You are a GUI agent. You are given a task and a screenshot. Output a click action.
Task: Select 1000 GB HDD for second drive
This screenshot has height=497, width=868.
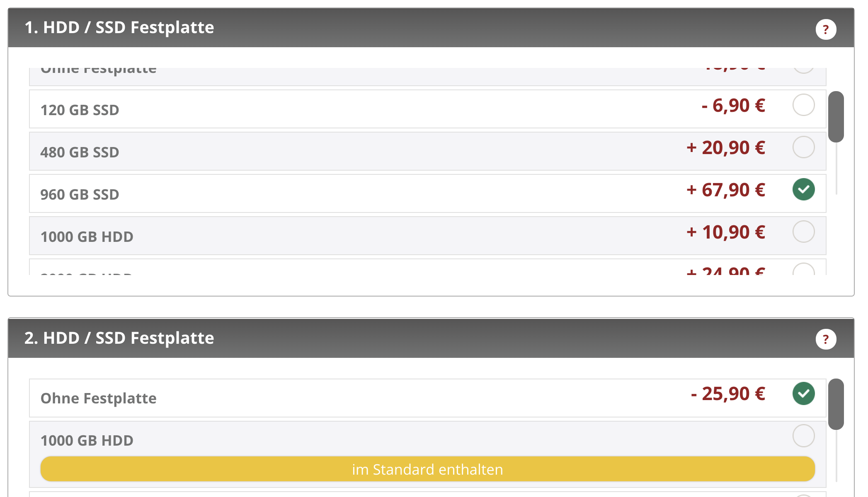[x=803, y=436]
